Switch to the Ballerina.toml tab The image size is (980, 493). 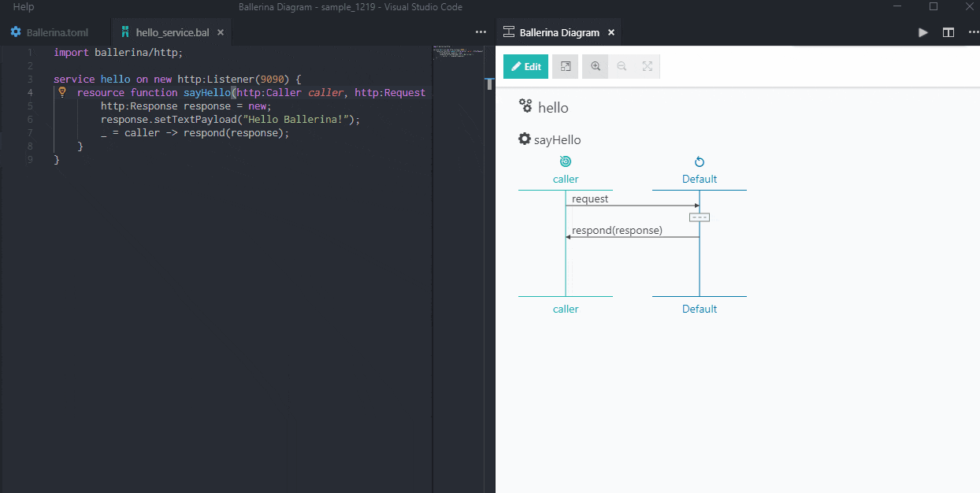click(57, 33)
